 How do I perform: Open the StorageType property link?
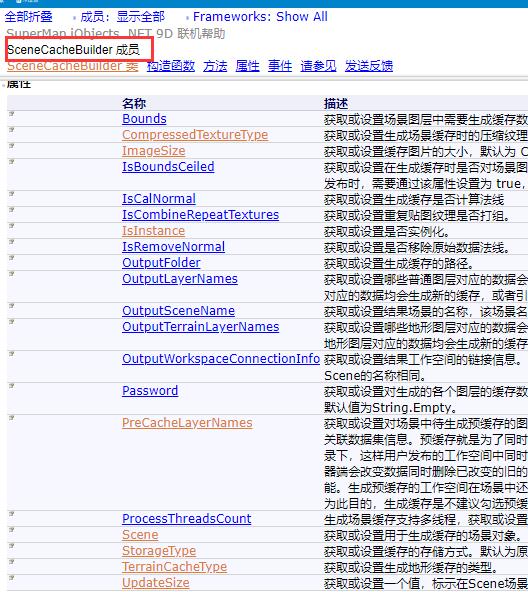pyautogui.click(x=159, y=551)
